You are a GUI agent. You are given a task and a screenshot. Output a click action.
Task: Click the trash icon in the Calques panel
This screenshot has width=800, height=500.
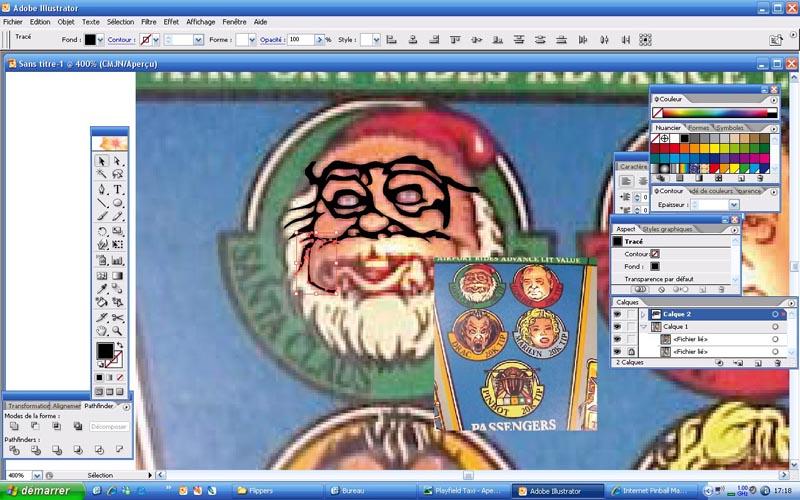(778, 363)
